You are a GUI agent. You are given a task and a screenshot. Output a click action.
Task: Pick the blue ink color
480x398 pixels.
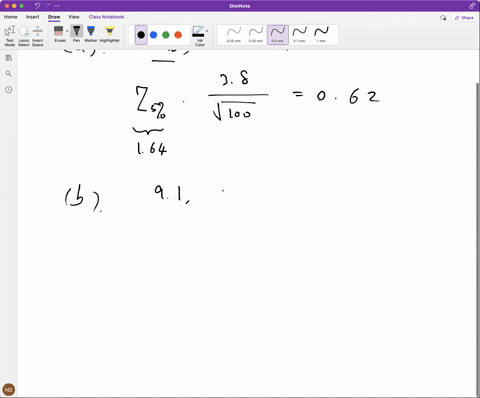point(153,35)
